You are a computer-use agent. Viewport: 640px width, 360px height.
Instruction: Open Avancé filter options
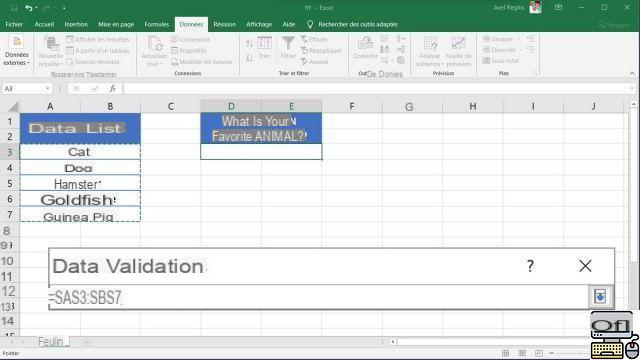[x=315, y=62]
